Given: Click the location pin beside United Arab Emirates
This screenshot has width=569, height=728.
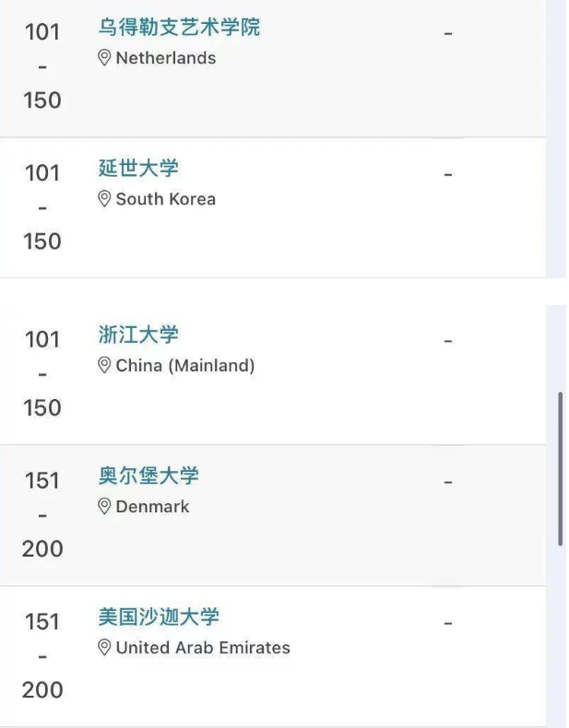Looking at the screenshot, I should [104, 648].
